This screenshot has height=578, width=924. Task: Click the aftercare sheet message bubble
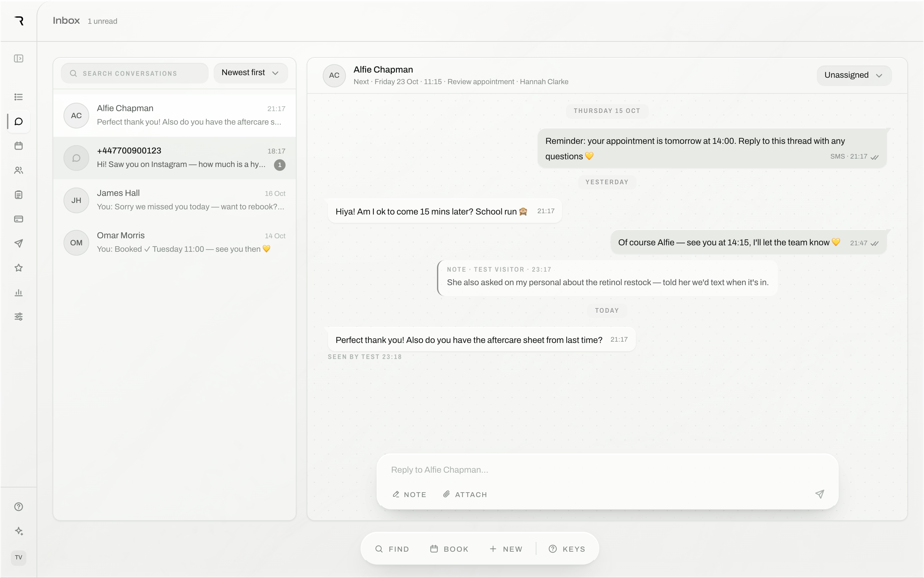[482, 339]
